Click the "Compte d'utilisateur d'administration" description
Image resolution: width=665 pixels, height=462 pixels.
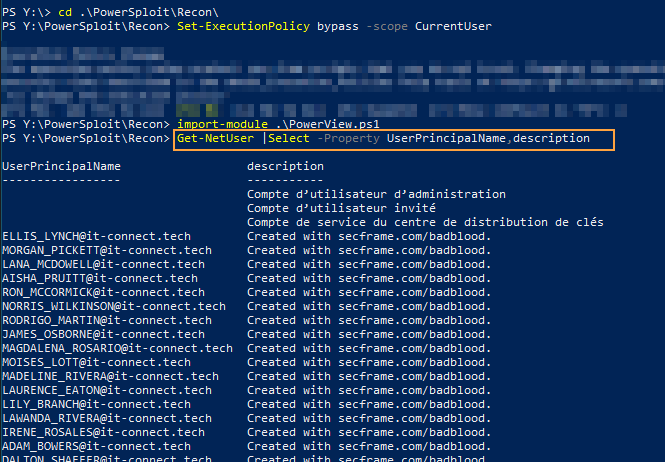point(376,194)
